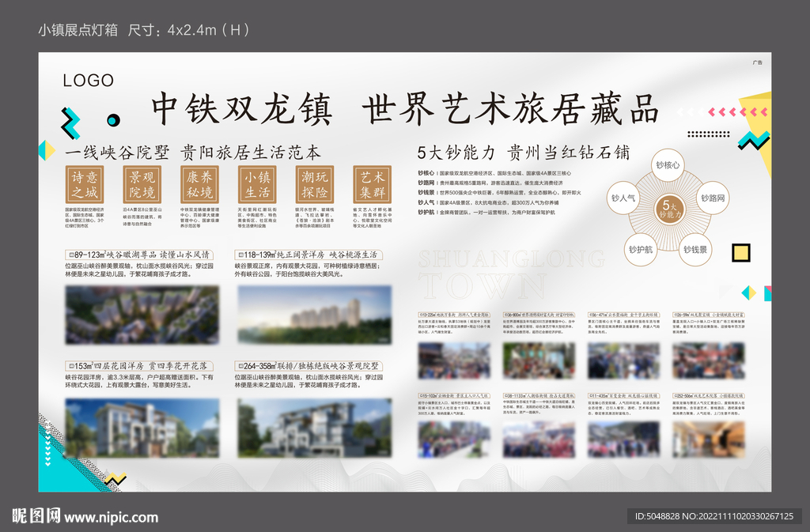The height and width of the screenshot is (532, 810).
Task: Click the 钞钱景 description line
Action: [499, 192]
